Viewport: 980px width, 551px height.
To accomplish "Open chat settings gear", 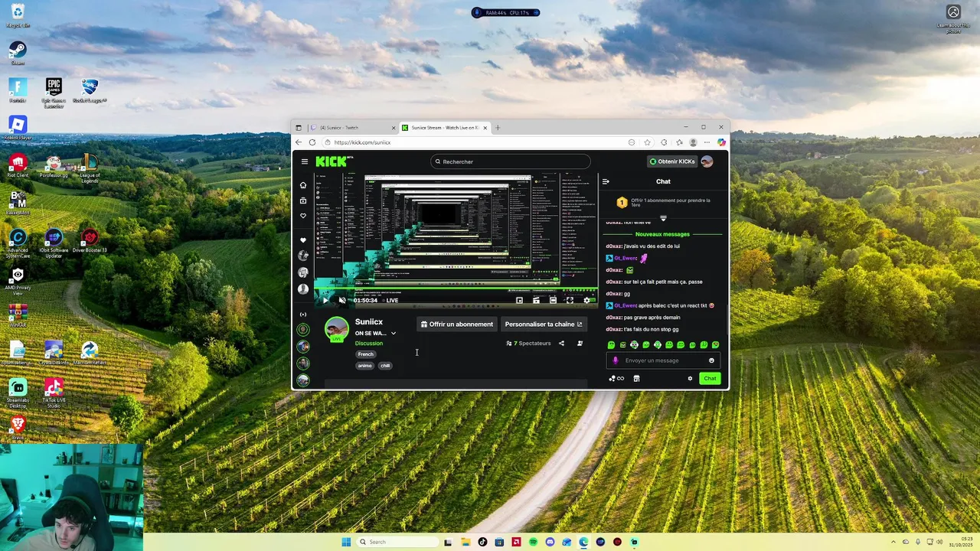I will pos(690,379).
